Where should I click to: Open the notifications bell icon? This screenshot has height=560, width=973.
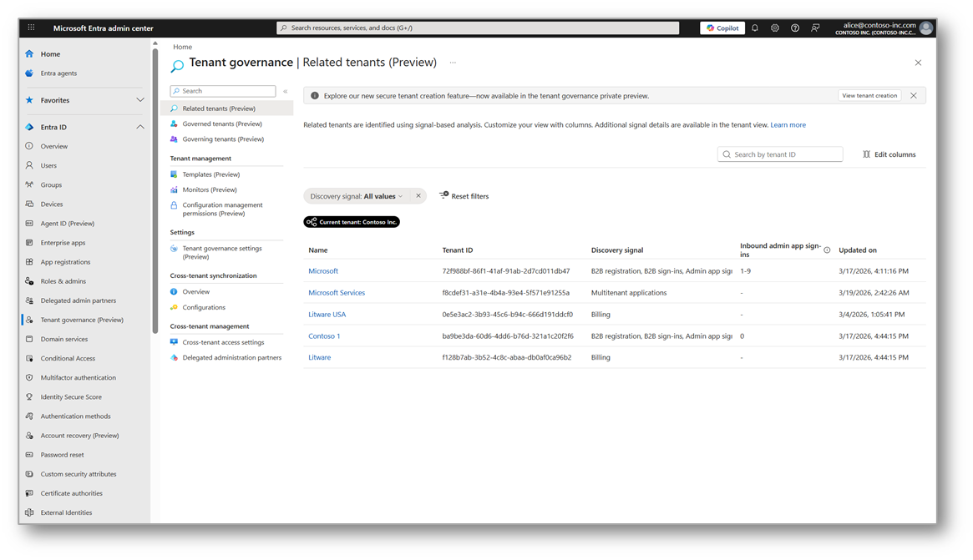click(x=754, y=28)
